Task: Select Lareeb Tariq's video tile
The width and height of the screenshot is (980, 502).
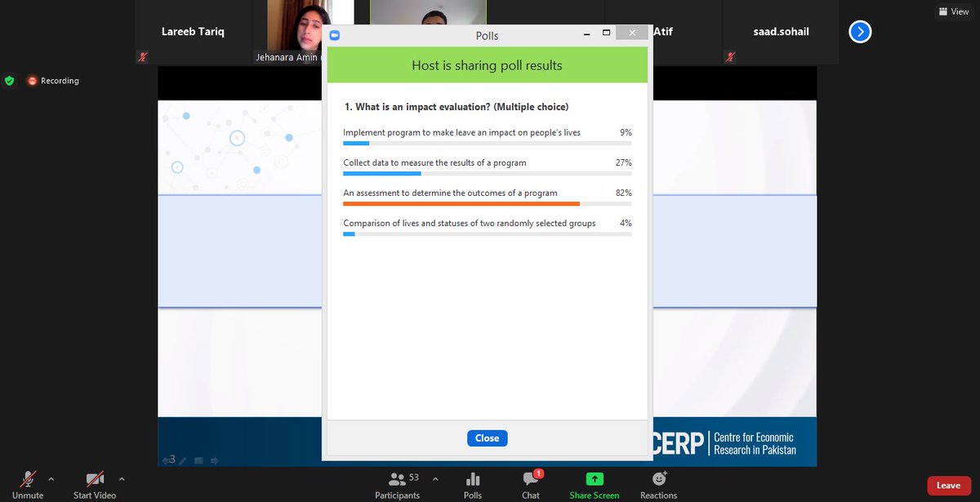Action: coord(192,32)
